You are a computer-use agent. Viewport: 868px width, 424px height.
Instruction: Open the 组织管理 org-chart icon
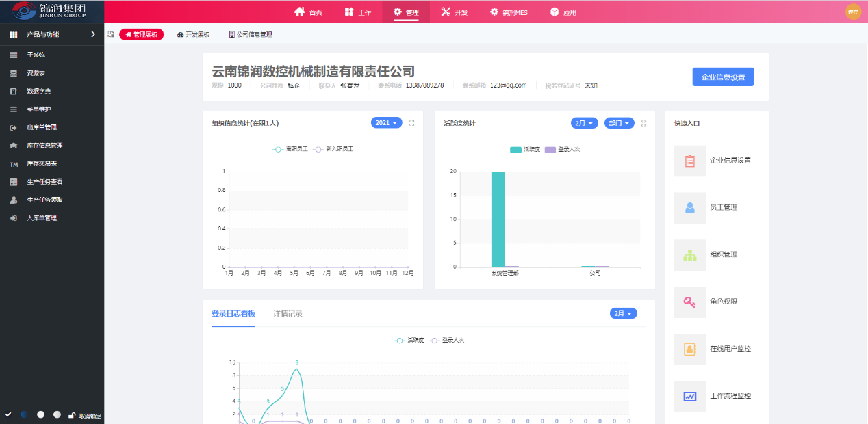pyautogui.click(x=689, y=255)
